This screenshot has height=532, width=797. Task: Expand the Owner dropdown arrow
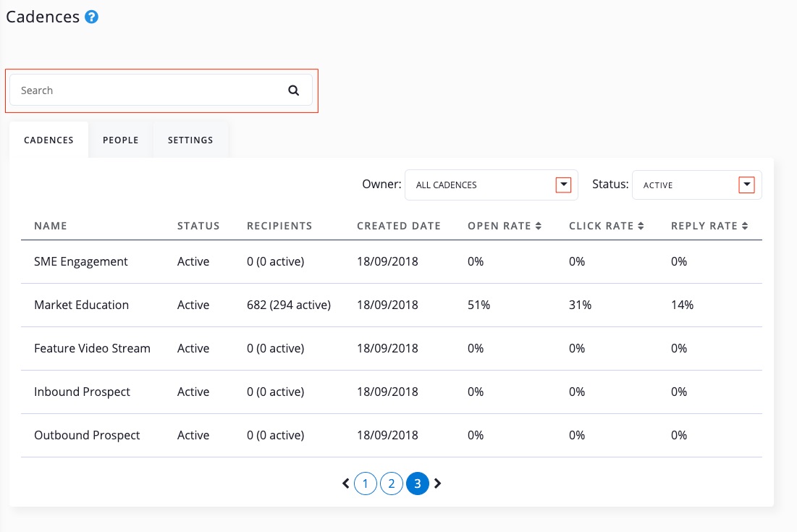(x=563, y=185)
